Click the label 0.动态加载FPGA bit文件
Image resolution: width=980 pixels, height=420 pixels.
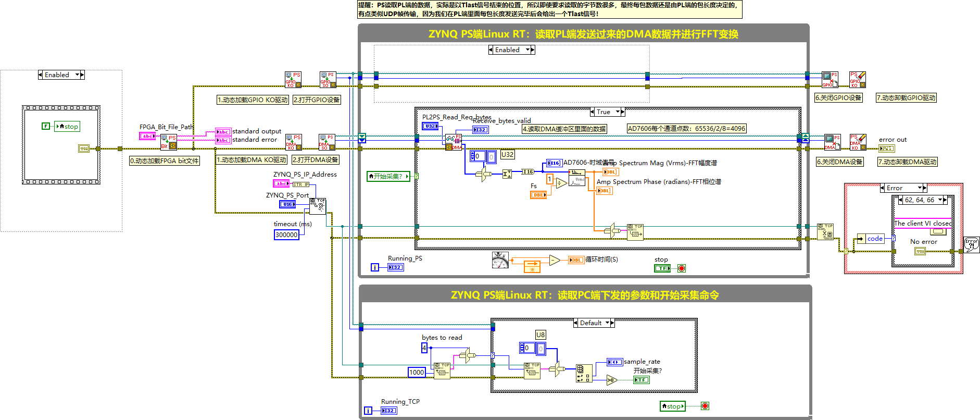click(x=165, y=161)
